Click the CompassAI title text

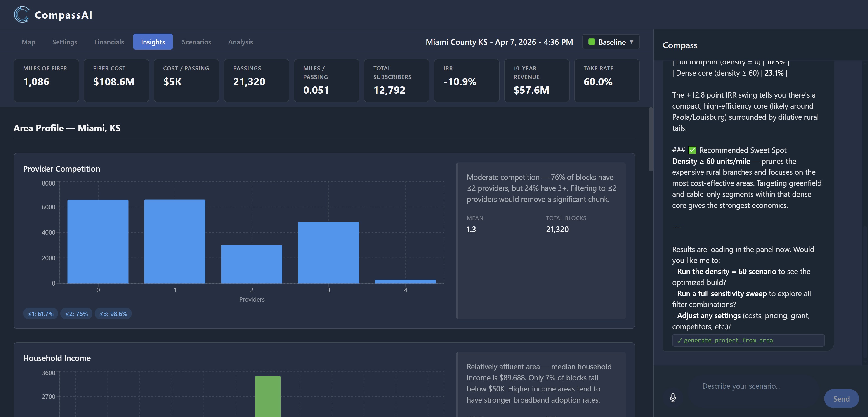coord(63,15)
